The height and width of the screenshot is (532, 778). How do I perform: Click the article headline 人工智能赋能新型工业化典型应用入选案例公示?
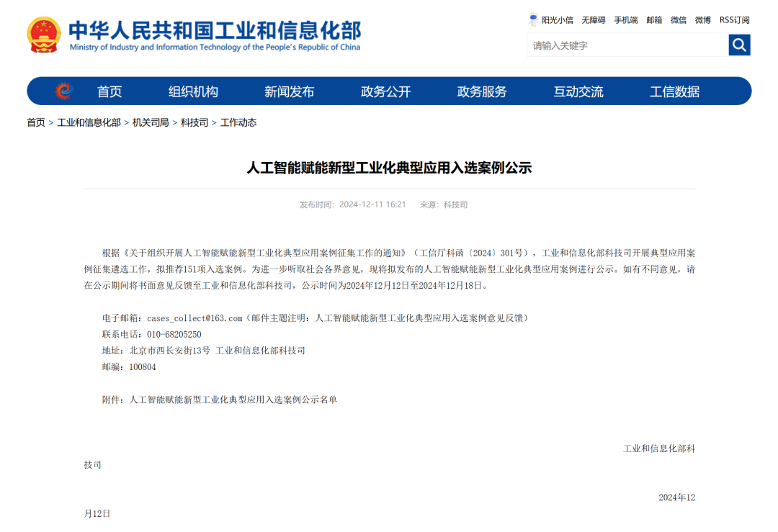(389, 168)
